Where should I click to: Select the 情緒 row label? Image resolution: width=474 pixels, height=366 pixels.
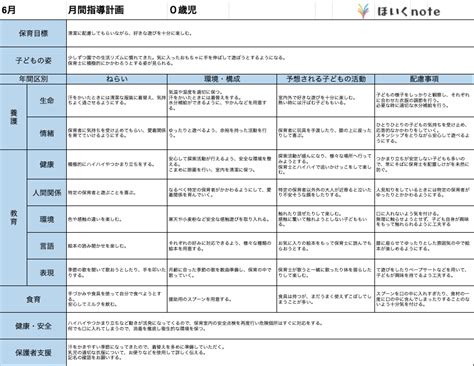(x=47, y=133)
